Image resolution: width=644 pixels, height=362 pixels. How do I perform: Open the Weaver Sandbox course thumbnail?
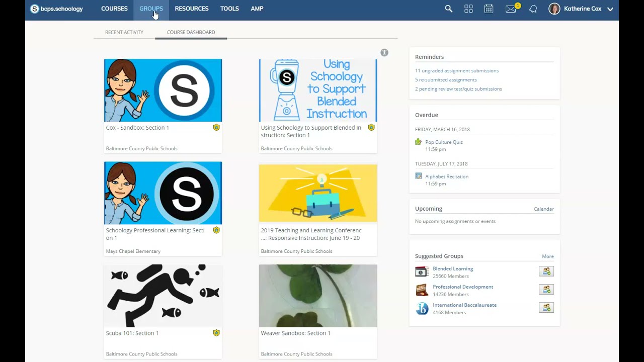pos(317,296)
